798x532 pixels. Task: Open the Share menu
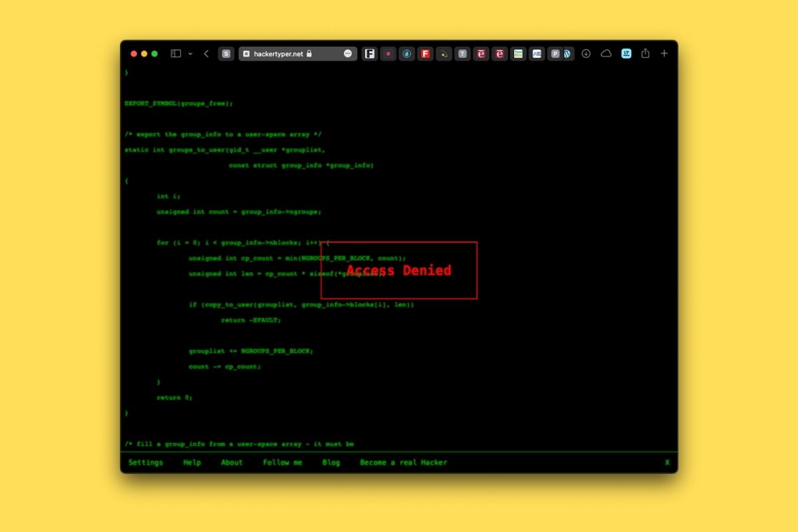pos(645,54)
